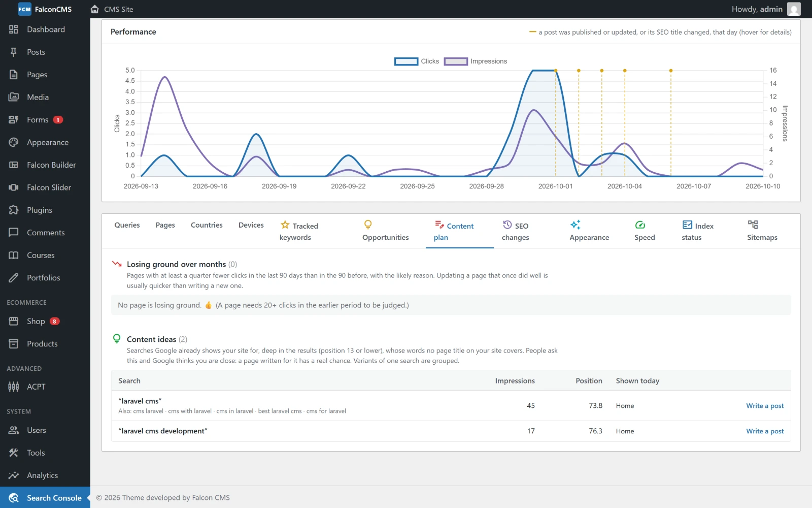
Task: Open the Pages document icon
Action: click(14, 75)
